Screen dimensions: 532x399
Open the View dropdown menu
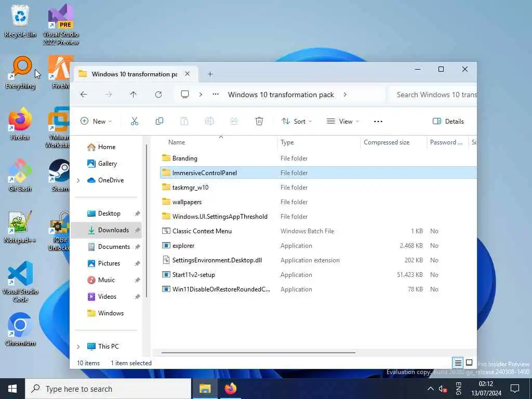[342, 121]
